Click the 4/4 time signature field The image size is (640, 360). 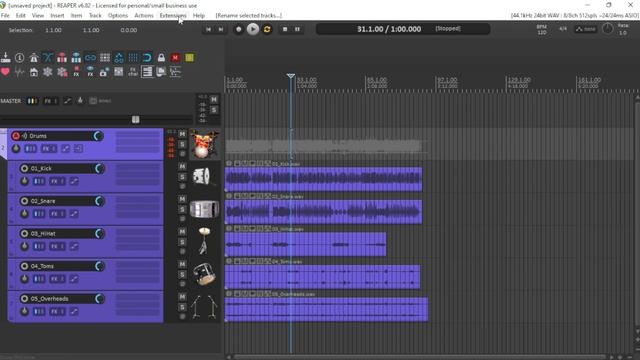click(x=563, y=29)
